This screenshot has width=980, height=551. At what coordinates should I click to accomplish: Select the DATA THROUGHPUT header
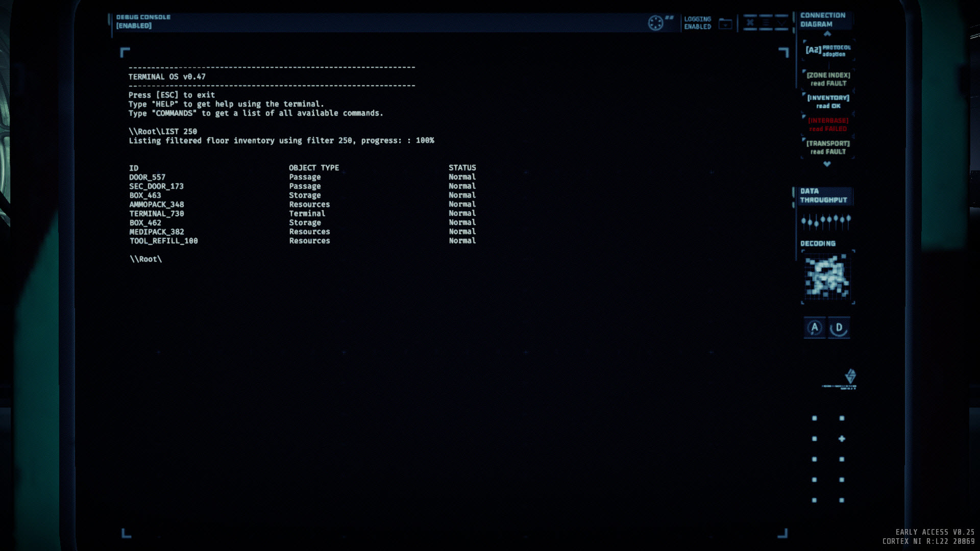coord(823,195)
